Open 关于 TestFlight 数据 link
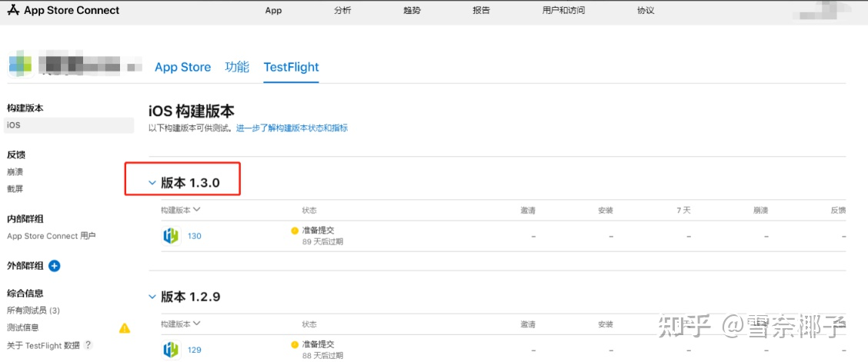868x362 pixels. (43, 345)
